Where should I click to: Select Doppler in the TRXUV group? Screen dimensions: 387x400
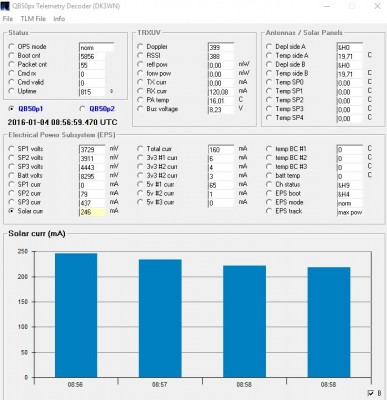140,47
